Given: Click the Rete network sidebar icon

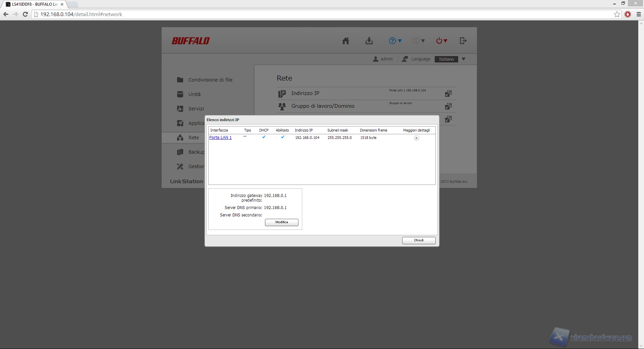Looking at the screenshot, I should [x=180, y=138].
